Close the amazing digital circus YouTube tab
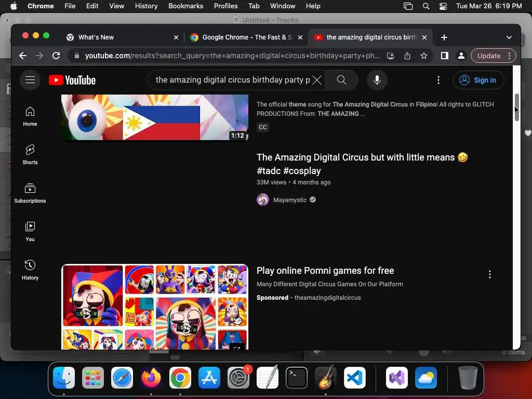Screen dimensions: 532x399 424,37
